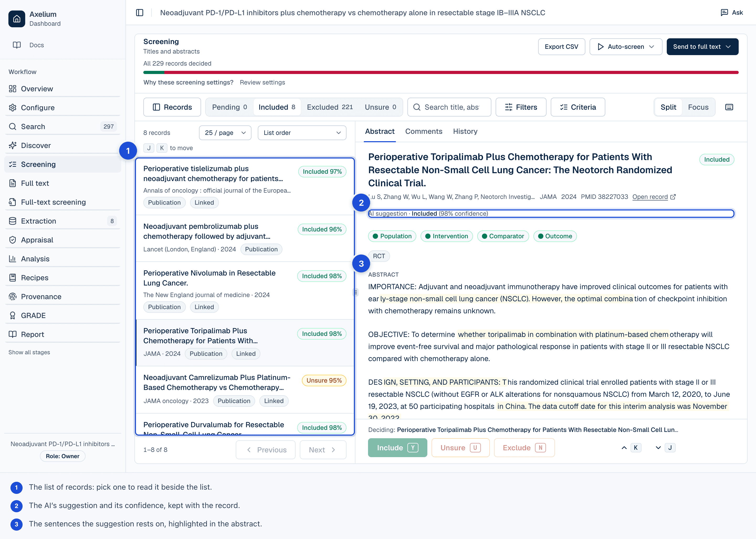Show Excluded records filter
Viewport: 756px width, 539px height.
tap(330, 107)
